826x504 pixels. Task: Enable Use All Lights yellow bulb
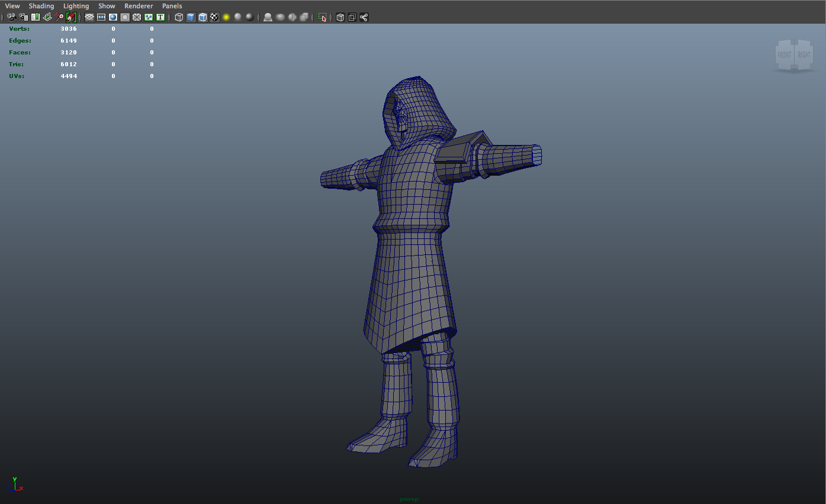coord(226,17)
